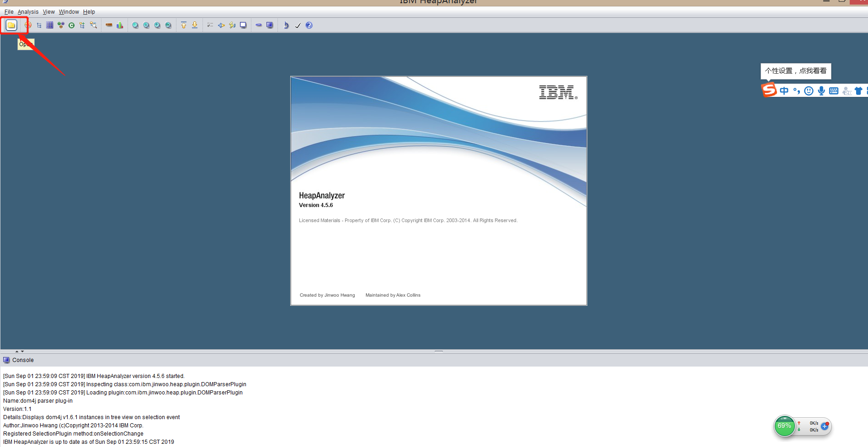Click the "Details:Displays dom4j v1.6.1" console line
This screenshot has width=868, height=447.
[x=91, y=417]
